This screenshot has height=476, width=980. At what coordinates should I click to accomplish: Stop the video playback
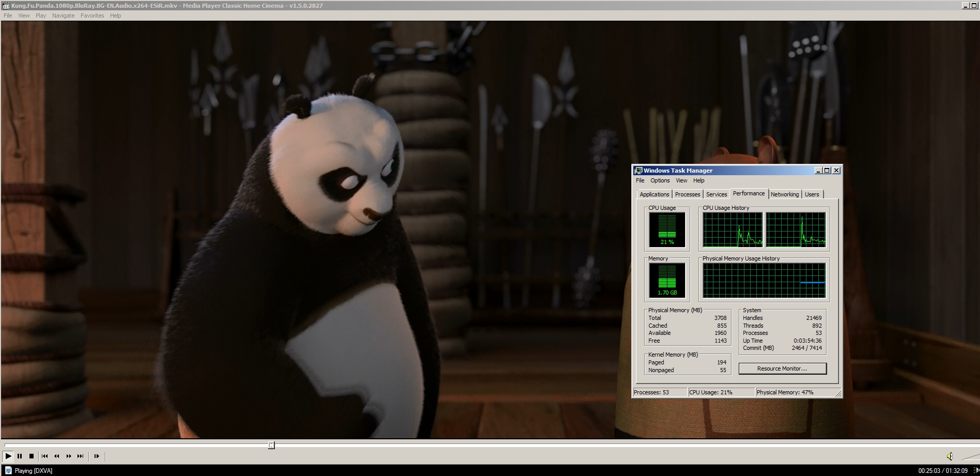click(x=32, y=456)
